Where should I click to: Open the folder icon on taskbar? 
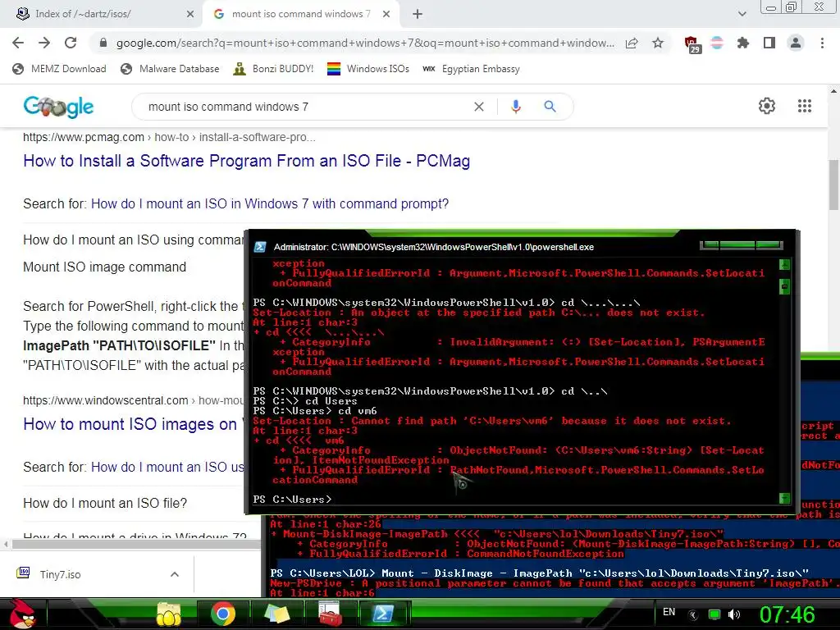[x=169, y=614]
